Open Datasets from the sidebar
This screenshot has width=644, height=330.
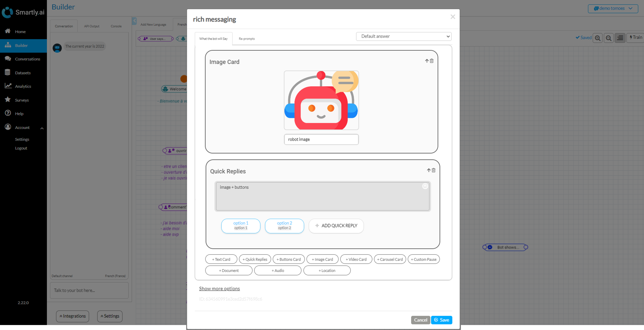[x=8, y=72]
